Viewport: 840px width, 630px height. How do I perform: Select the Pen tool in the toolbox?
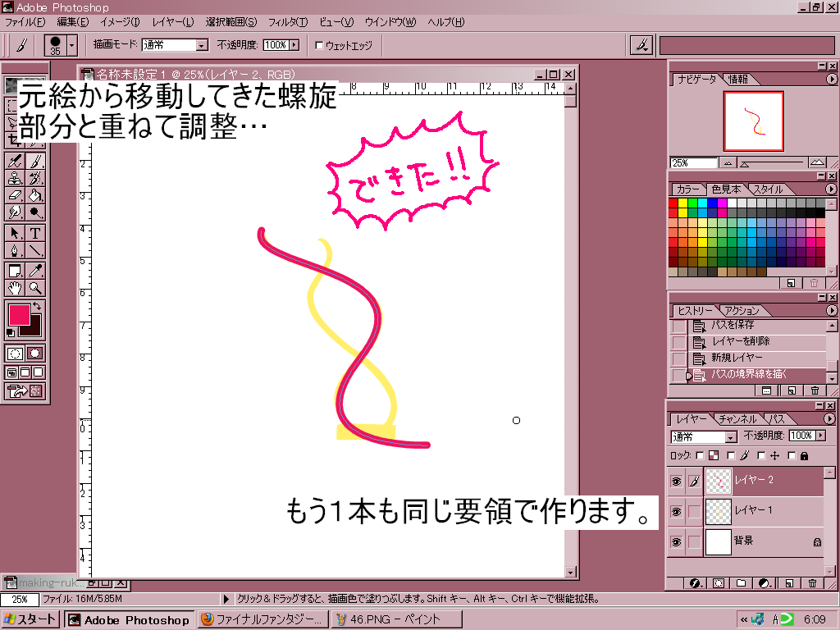(x=15, y=251)
